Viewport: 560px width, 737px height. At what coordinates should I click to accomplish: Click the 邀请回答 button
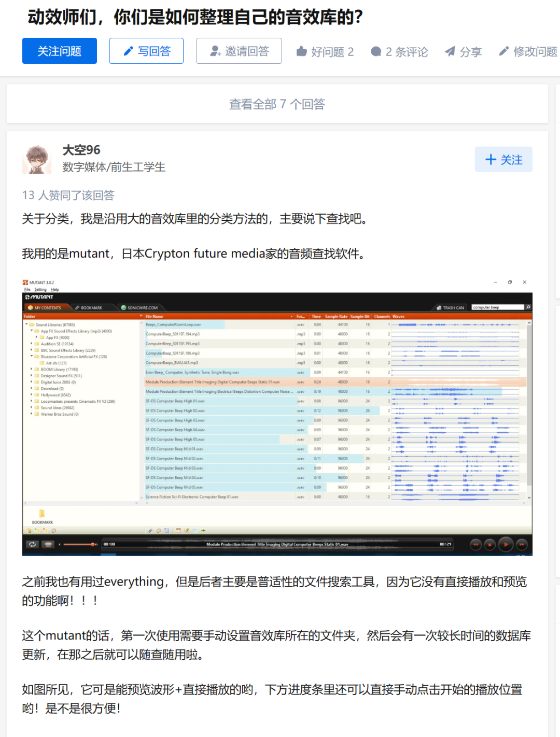239,51
